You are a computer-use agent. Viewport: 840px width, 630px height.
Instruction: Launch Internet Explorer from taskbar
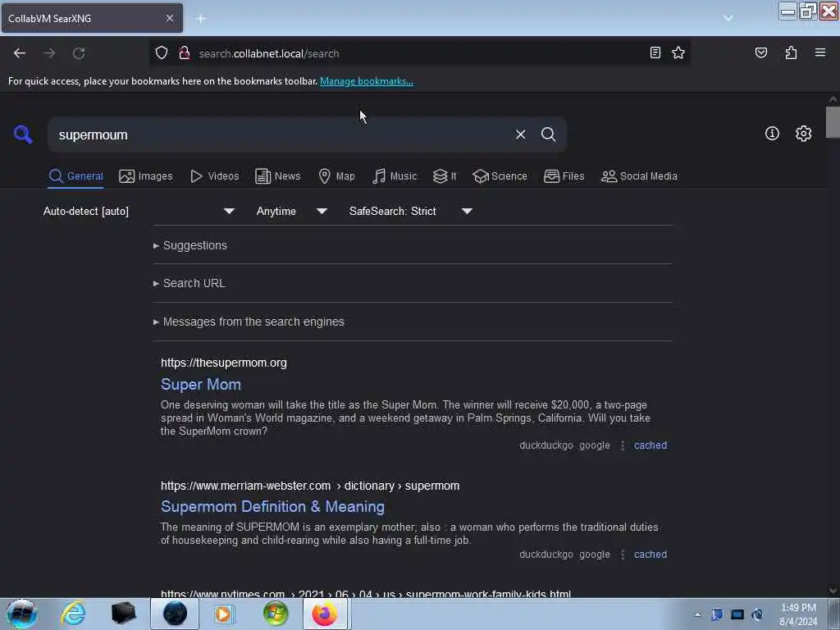tap(73, 614)
